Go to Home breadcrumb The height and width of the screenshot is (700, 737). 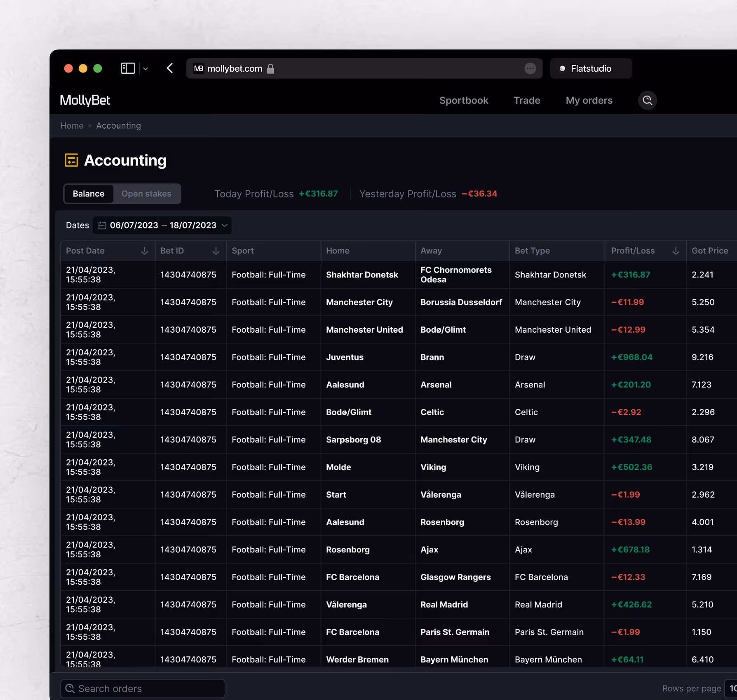(72, 126)
